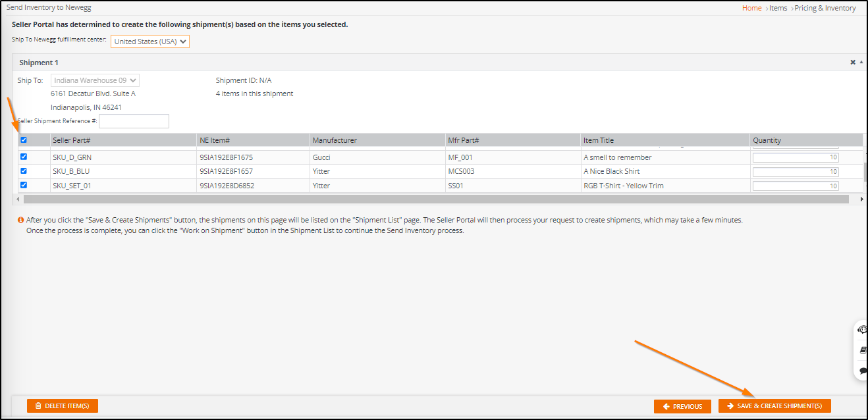Viewport: 868px width, 420px height.
Task: Uncheck the SKU_B_BLU row checkbox
Action: pyautogui.click(x=24, y=171)
